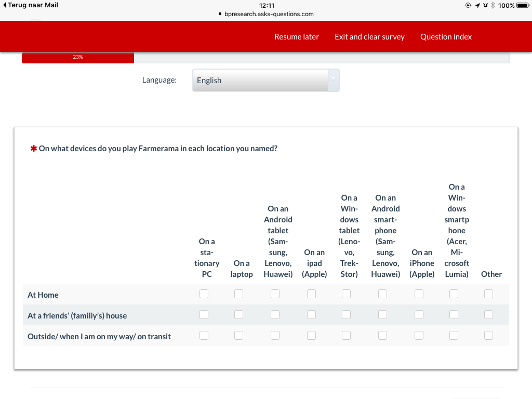Check At Home on a stationary PC
This screenshot has height=399, width=532.
[x=204, y=294]
